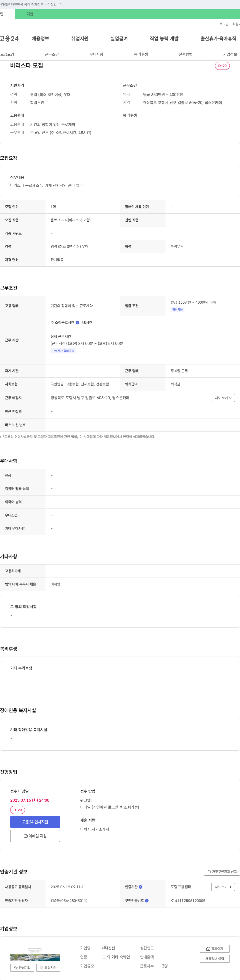
Task: Open the 출산휴가·육아휴직 menu
Action: tap(218, 39)
